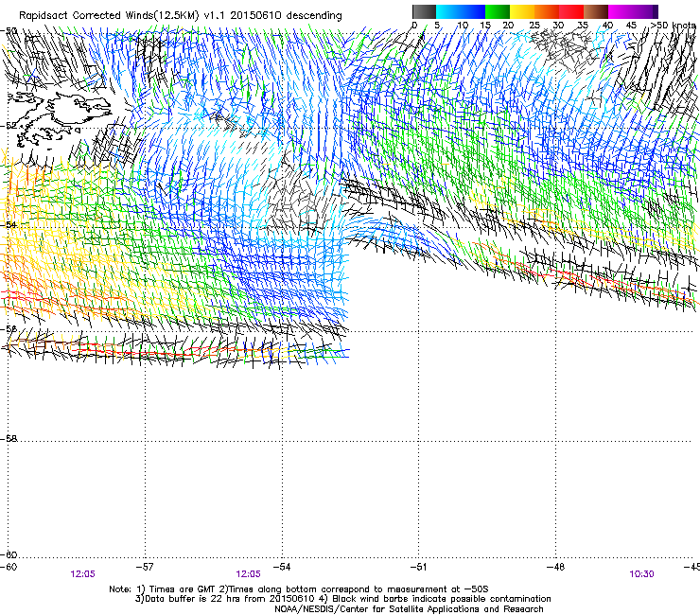Click the -54 latitude label on left axis
Image resolution: width=700 pixels, height=615 pixels.
(x=9, y=224)
